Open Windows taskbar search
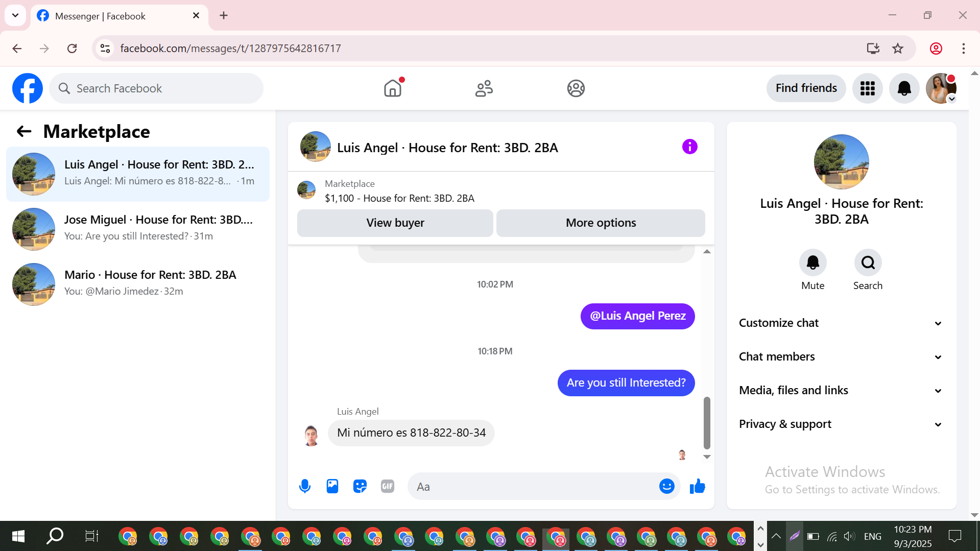This screenshot has height=551, width=980. click(55, 536)
